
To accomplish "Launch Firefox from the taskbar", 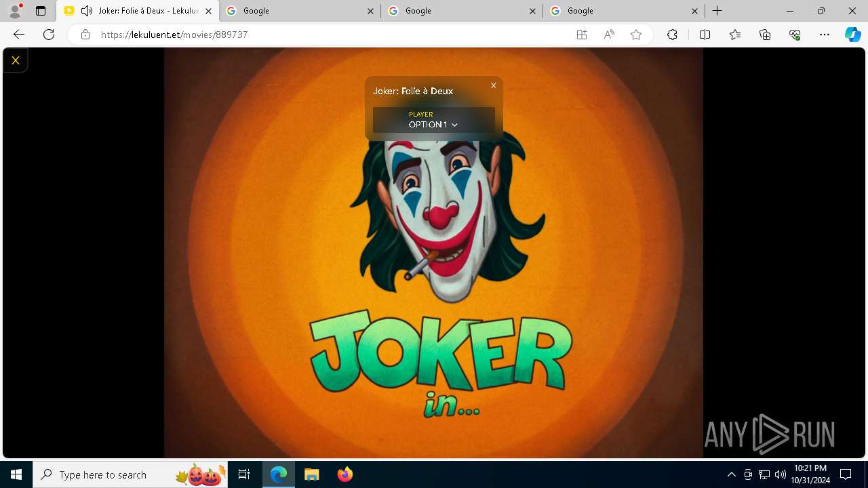I will [344, 474].
